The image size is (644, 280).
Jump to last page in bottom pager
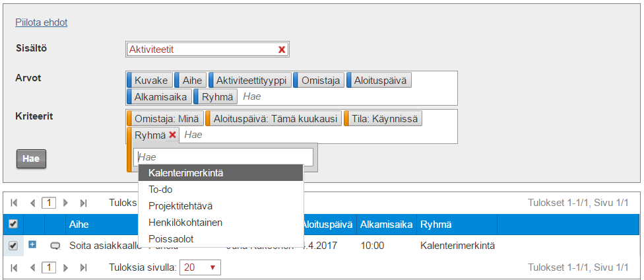tap(83, 267)
